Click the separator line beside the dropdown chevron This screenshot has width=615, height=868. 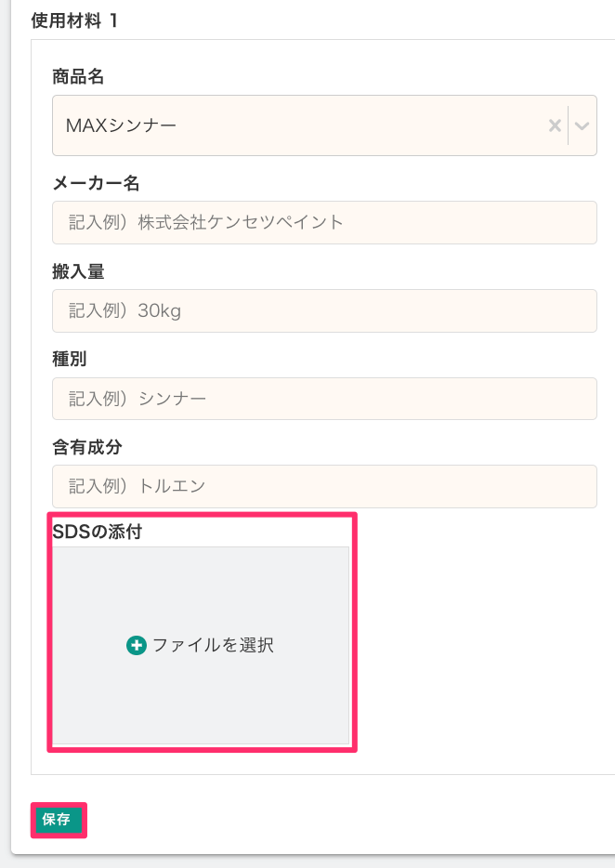tap(568, 125)
